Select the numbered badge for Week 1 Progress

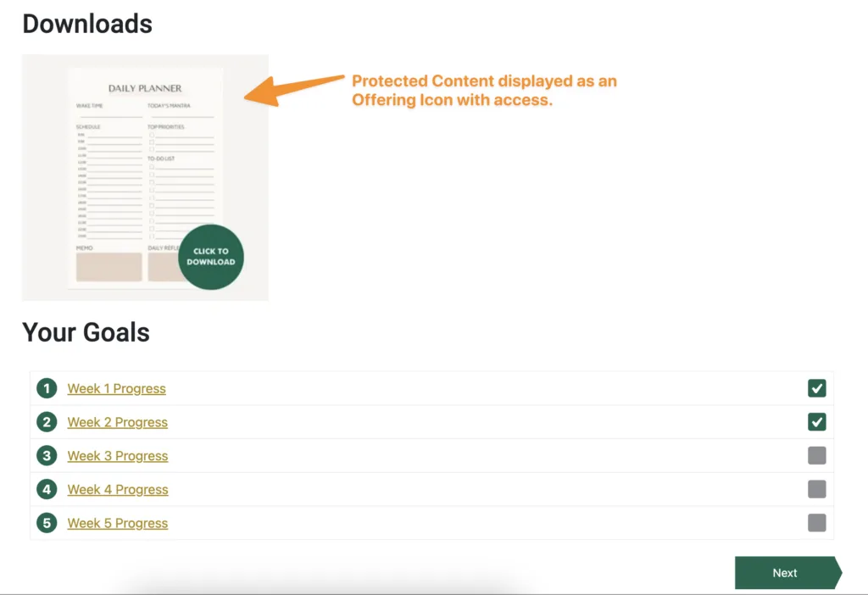click(x=47, y=388)
